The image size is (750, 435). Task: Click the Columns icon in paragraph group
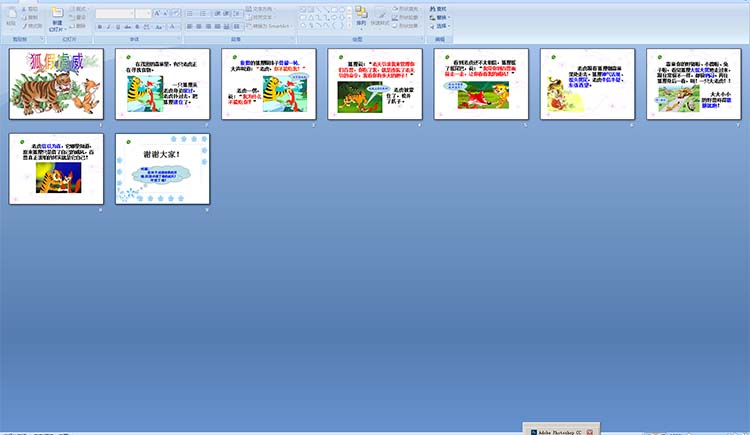[x=237, y=26]
